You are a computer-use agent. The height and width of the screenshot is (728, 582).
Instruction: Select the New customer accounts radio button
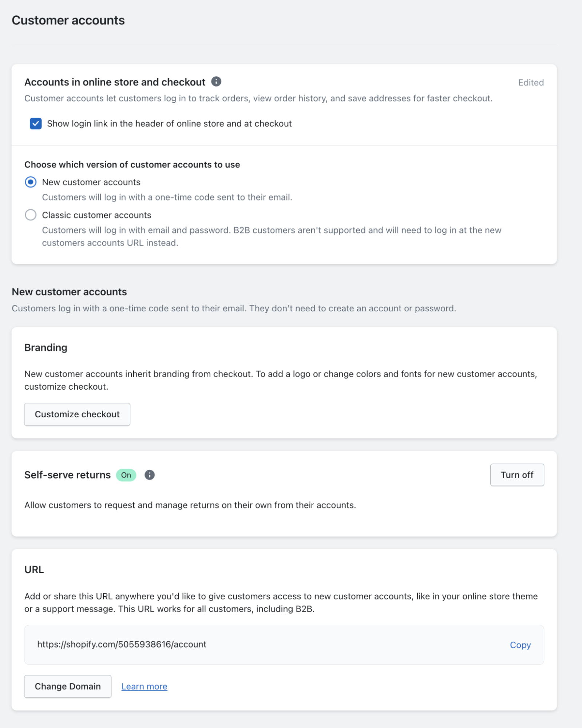[x=31, y=182]
